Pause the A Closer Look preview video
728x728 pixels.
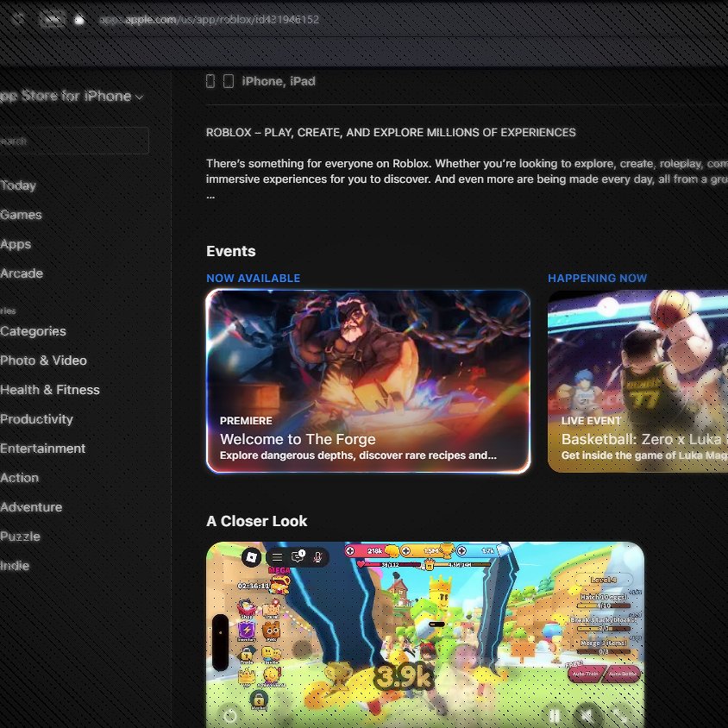tap(554, 715)
